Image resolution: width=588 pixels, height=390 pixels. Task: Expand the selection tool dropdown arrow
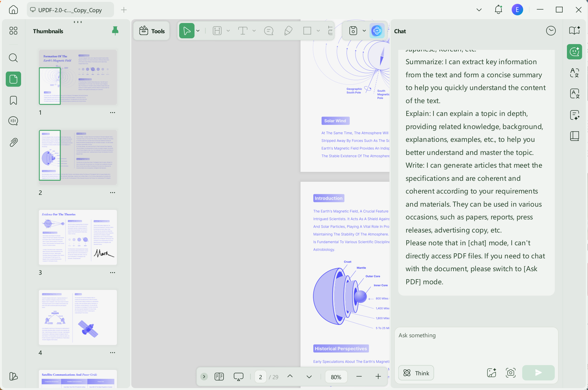coord(198,31)
